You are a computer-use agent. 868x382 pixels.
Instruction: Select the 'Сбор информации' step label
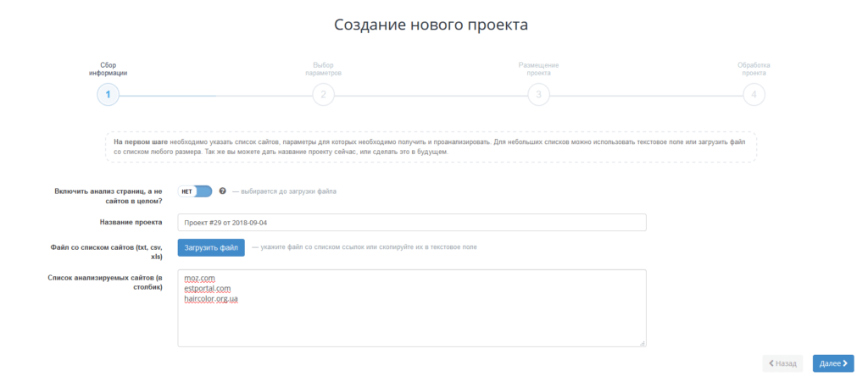click(x=108, y=69)
